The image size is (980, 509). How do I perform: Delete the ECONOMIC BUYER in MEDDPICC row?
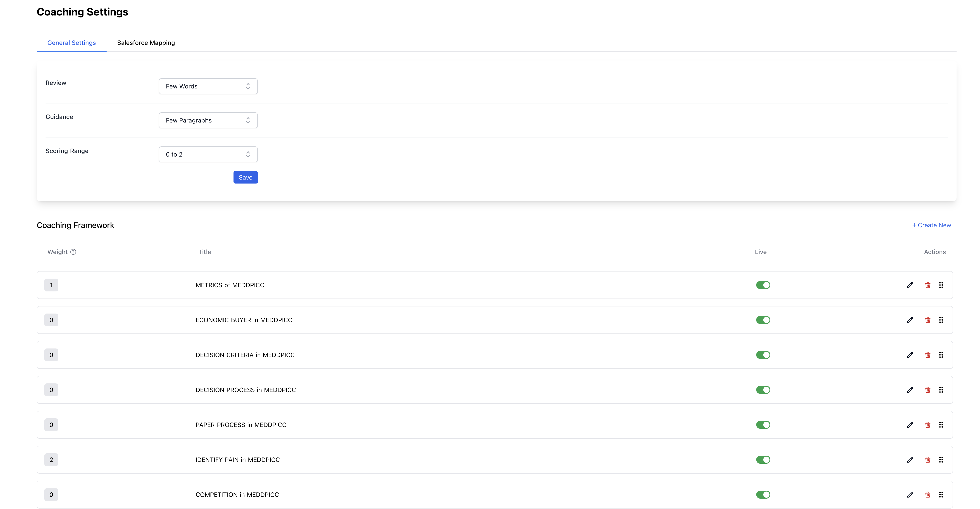[x=928, y=320]
